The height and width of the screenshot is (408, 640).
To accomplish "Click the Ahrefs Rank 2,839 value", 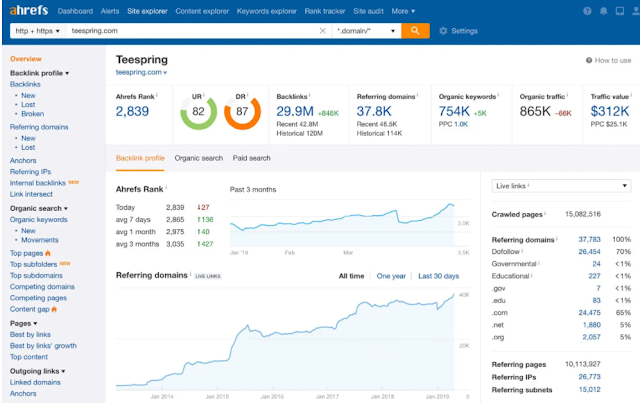I will [132, 111].
